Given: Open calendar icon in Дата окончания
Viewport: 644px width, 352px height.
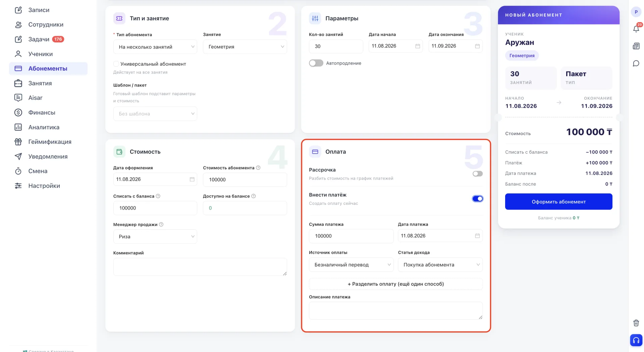Looking at the screenshot, I should point(477,46).
